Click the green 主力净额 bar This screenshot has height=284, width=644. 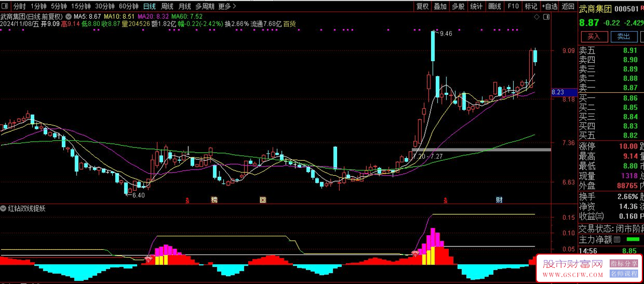pos(633,239)
